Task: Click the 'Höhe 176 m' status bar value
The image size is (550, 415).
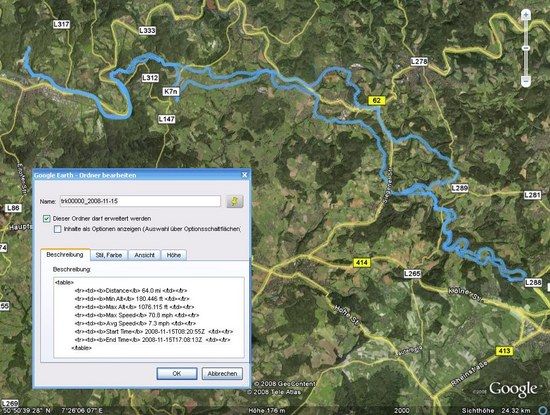Action: (x=267, y=410)
